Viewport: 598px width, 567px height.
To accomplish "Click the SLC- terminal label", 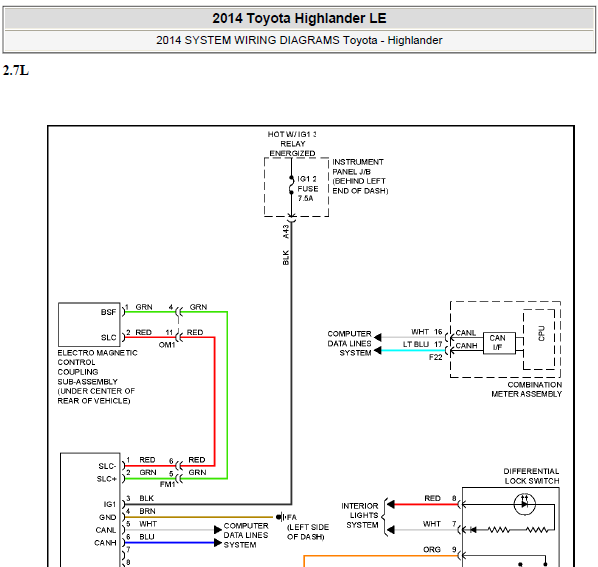I will point(107,466).
